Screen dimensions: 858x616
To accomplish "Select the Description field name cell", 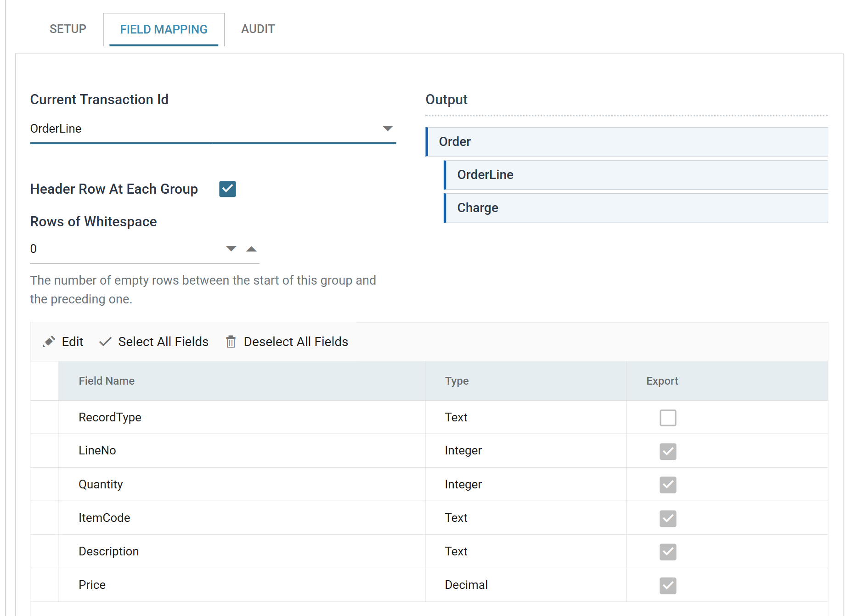I will (x=242, y=551).
